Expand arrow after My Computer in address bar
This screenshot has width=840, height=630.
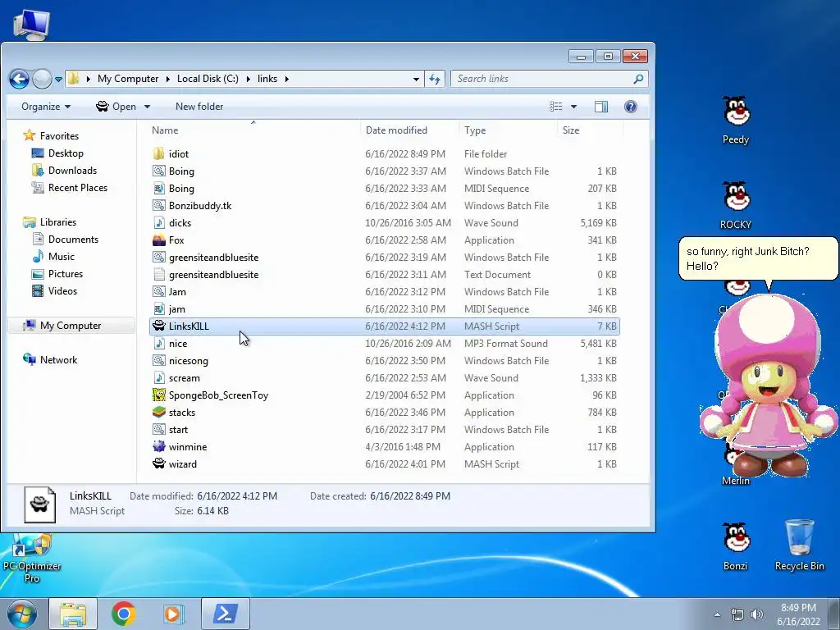(x=167, y=80)
